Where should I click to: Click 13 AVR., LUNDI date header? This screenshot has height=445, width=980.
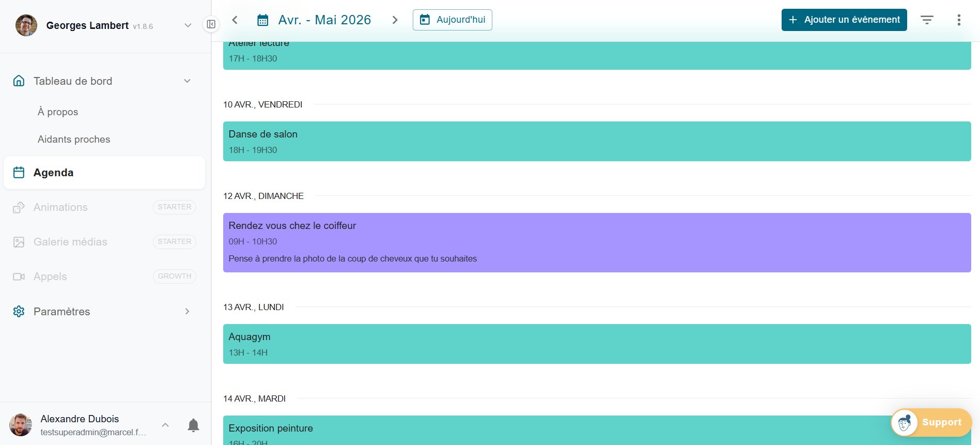click(254, 307)
